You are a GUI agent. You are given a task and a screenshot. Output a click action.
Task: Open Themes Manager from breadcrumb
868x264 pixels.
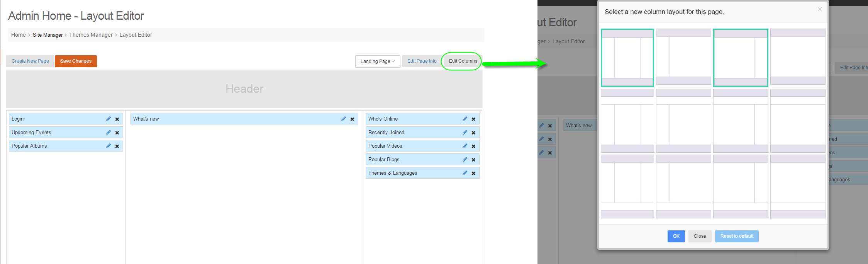tap(91, 35)
